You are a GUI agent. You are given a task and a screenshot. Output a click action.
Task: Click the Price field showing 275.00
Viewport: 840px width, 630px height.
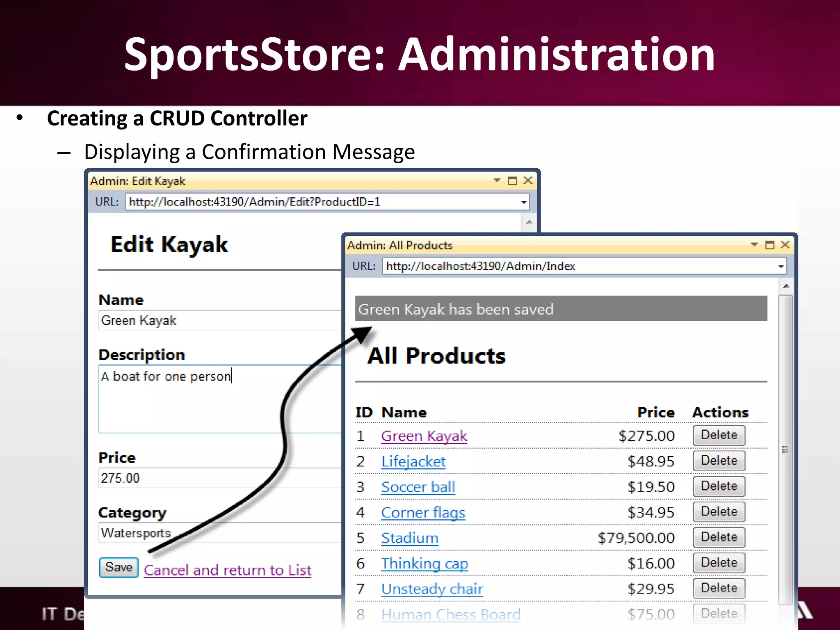(x=220, y=478)
